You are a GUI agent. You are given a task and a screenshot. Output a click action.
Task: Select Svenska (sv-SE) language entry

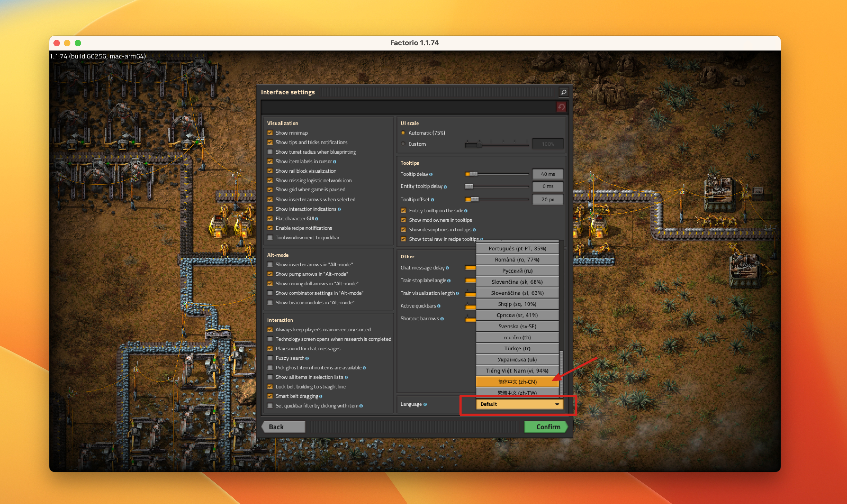pos(517,326)
